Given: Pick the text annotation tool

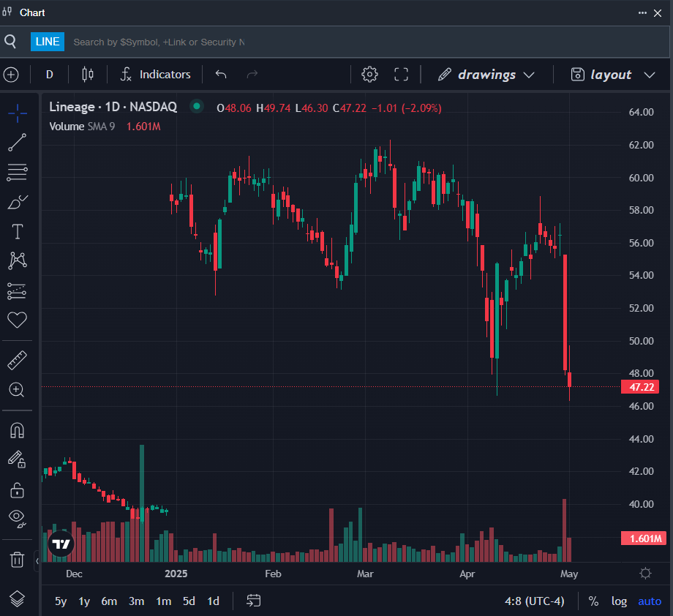Looking at the screenshot, I should tap(17, 232).
